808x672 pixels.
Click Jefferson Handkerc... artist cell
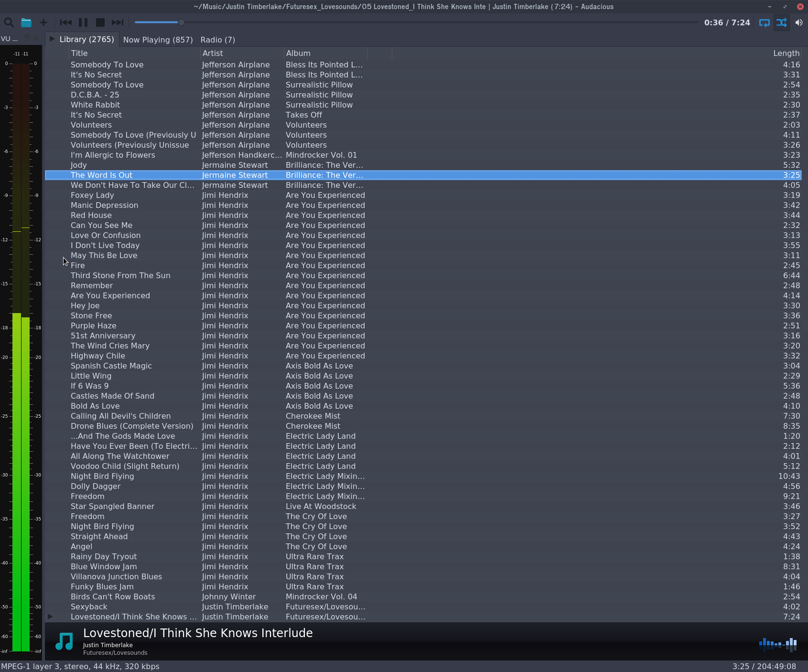pyautogui.click(x=242, y=155)
